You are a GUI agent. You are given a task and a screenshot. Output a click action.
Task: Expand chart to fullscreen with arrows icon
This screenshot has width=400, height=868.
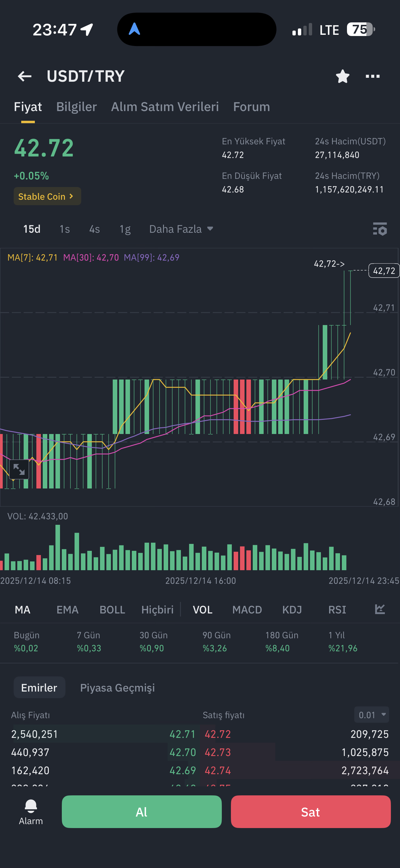click(19, 469)
